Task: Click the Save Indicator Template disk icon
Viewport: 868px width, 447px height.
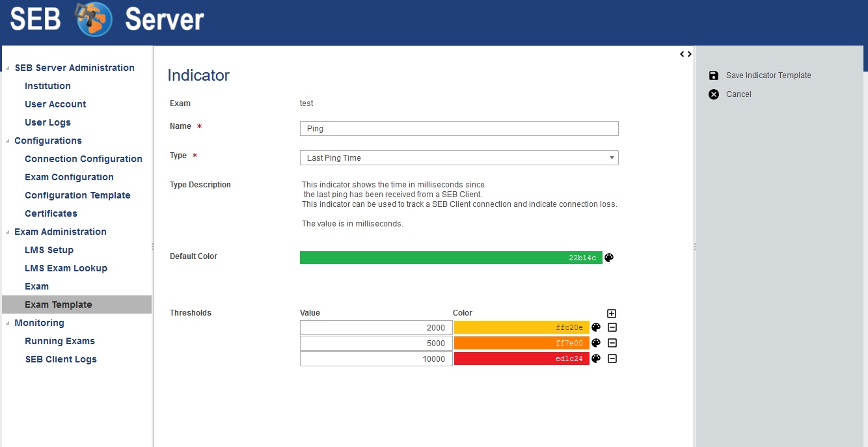Action: click(714, 75)
